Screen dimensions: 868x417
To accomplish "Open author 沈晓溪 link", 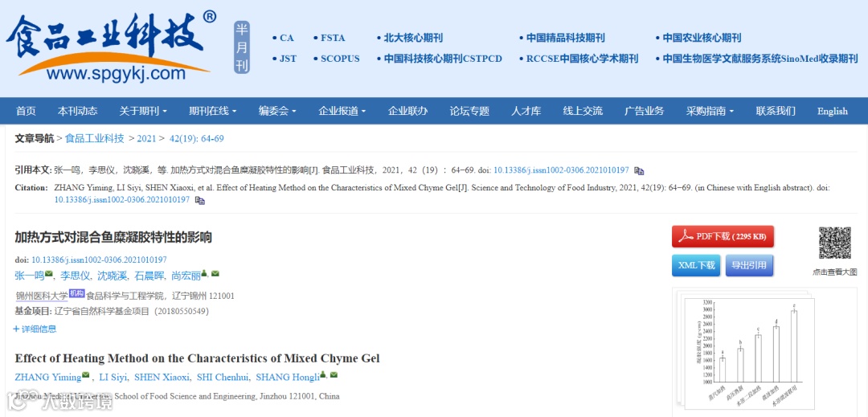I will tap(113, 275).
